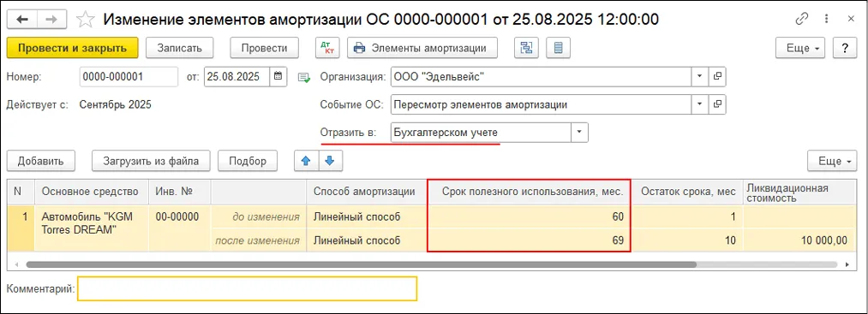Open help with the question mark button
Image resolution: width=868 pixels, height=314 pixels.
[845, 48]
